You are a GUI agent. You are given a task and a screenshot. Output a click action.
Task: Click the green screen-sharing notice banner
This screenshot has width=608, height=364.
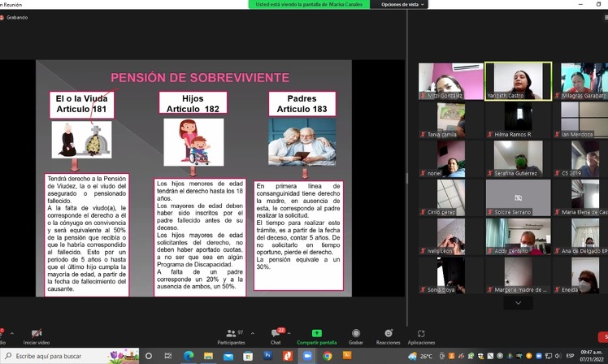[309, 4]
